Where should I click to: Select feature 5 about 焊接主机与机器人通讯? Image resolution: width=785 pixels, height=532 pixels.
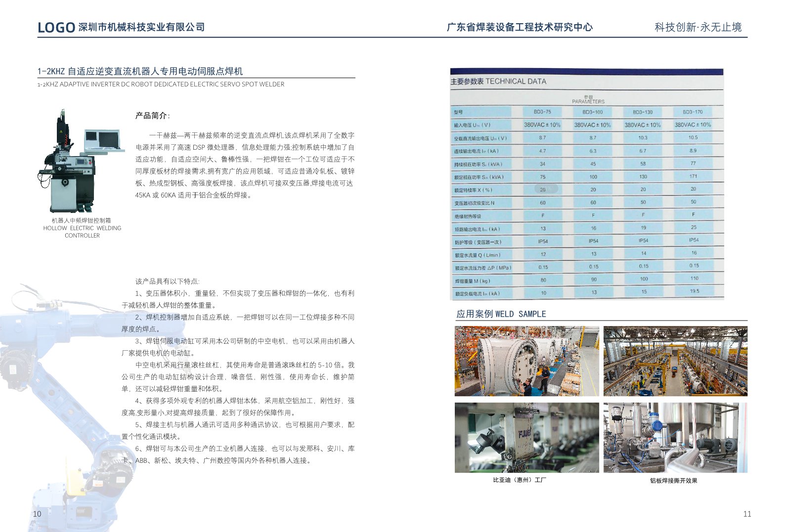pos(238,430)
